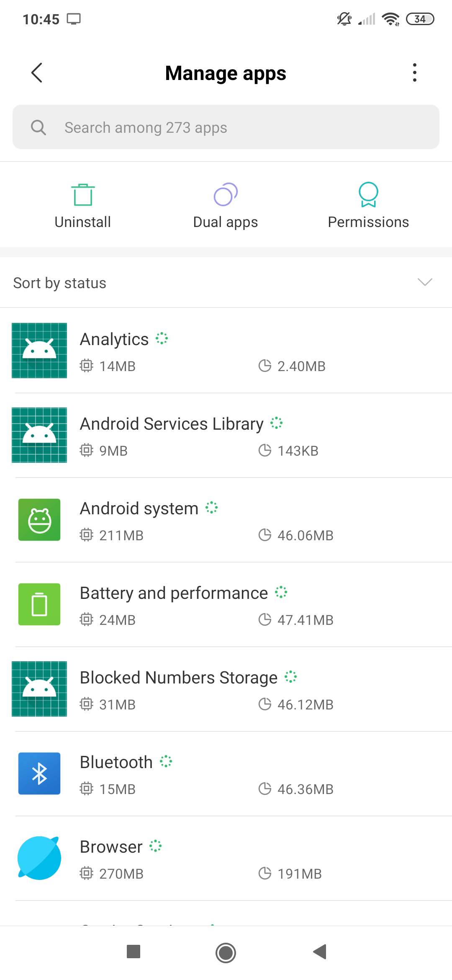Open the Dual apps icon
The height and width of the screenshot is (980, 452).
[226, 195]
